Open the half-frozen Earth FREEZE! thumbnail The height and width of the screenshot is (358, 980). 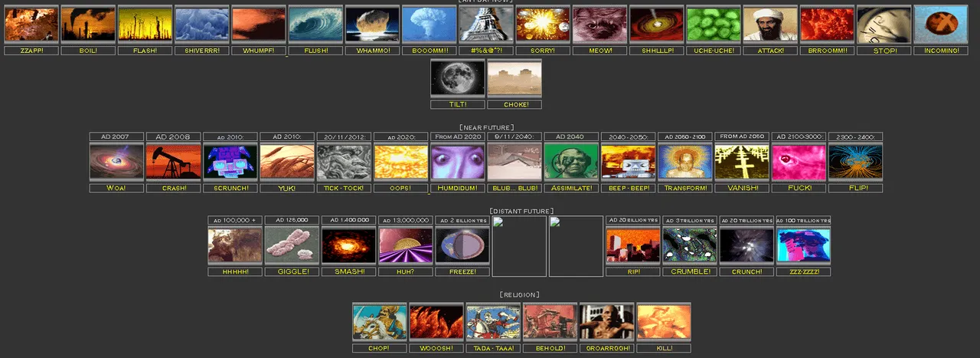tap(462, 245)
